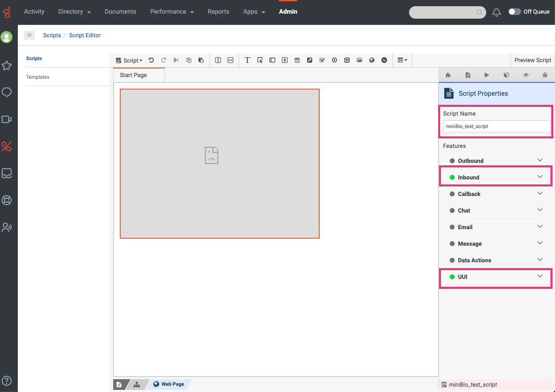Click the Cut scissors icon

coord(176,60)
